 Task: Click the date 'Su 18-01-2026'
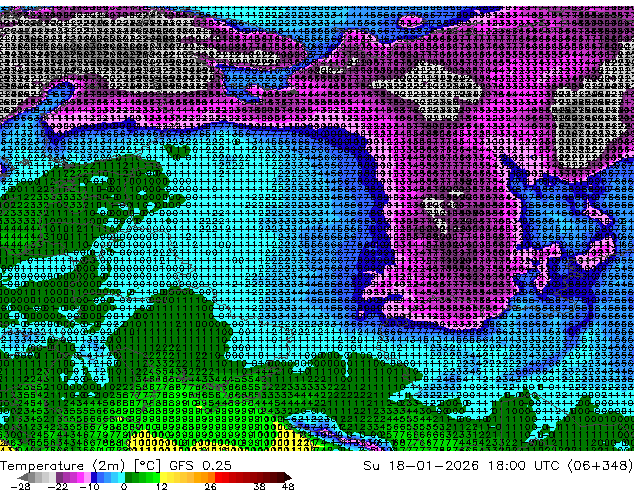click(x=421, y=466)
